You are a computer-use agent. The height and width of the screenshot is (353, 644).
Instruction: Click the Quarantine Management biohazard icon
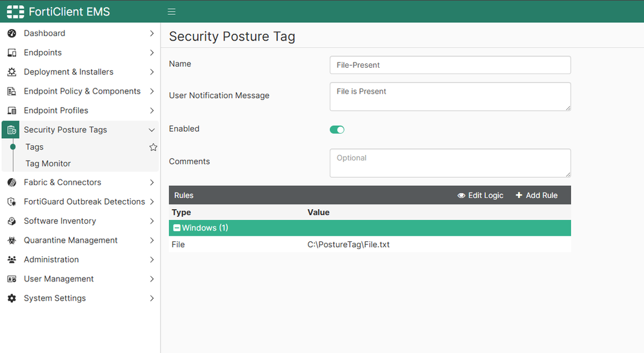point(12,241)
